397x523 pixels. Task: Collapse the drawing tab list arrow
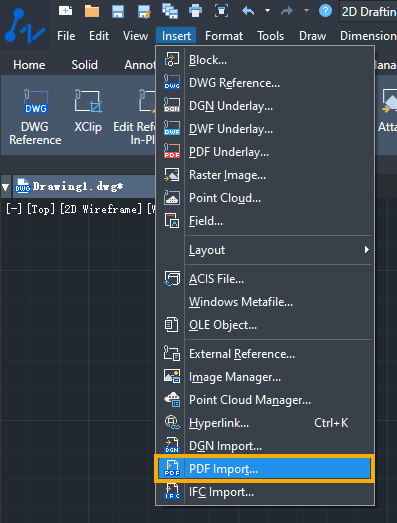pos(6,187)
